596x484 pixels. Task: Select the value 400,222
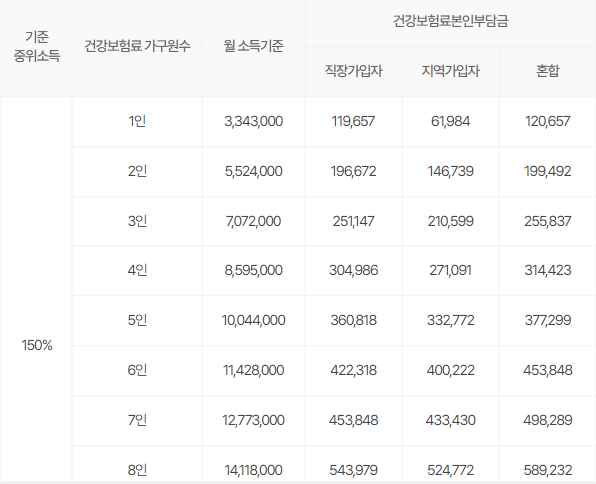tap(450, 370)
